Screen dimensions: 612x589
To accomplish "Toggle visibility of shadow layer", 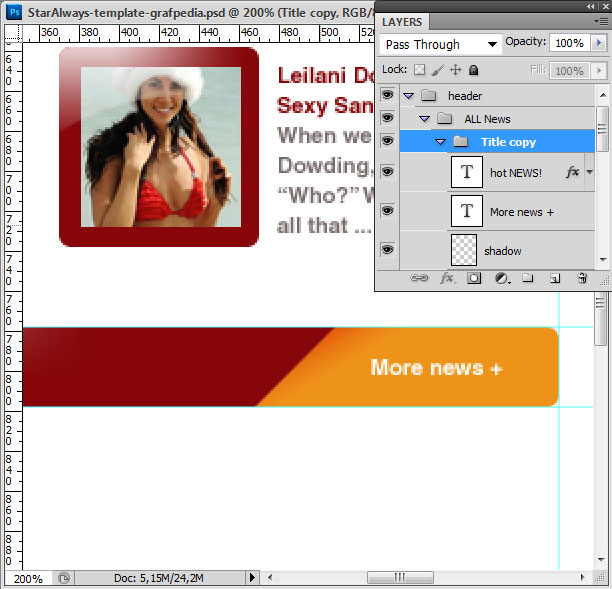I will click(x=387, y=250).
